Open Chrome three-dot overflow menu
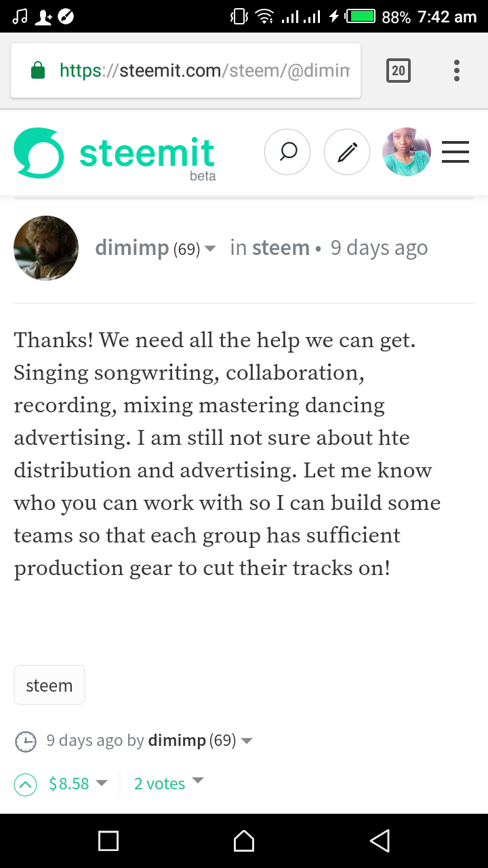 457,71
